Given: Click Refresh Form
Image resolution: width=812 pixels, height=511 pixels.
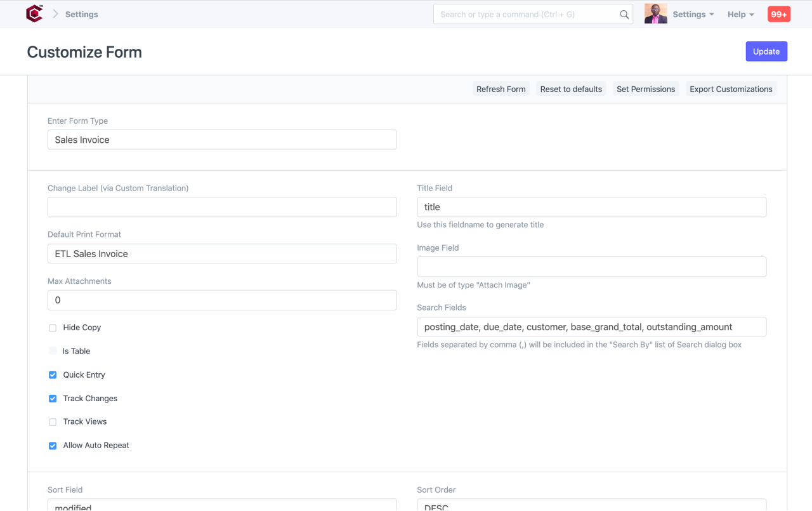Looking at the screenshot, I should coord(501,89).
